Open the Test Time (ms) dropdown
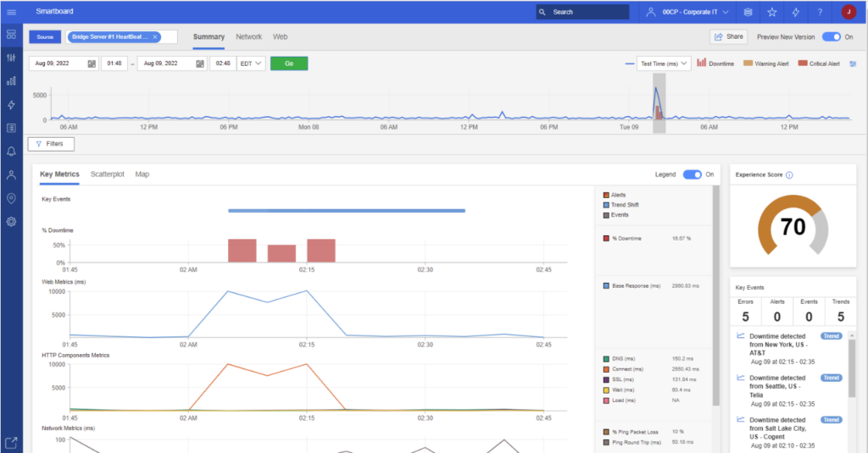The height and width of the screenshot is (453, 868). click(x=664, y=64)
